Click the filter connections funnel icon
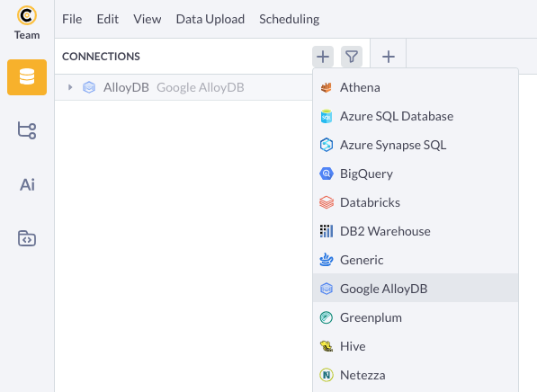The width and height of the screenshot is (537, 392). click(x=352, y=57)
